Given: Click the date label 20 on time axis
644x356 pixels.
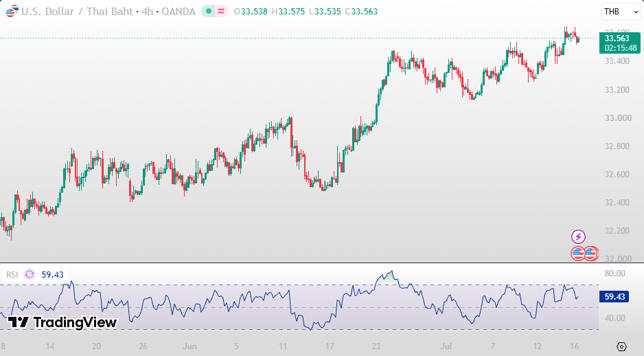Looking at the screenshot, I should coord(97,346).
